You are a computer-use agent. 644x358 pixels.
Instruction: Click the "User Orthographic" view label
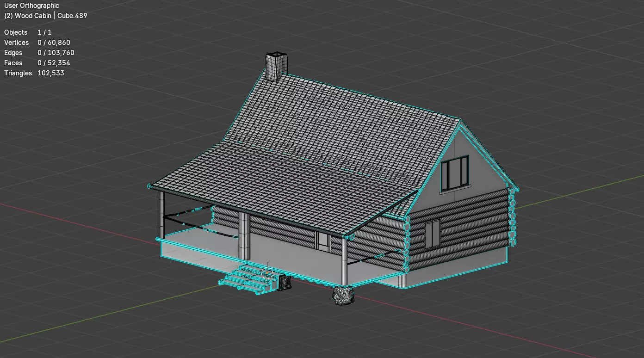(31, 6)
